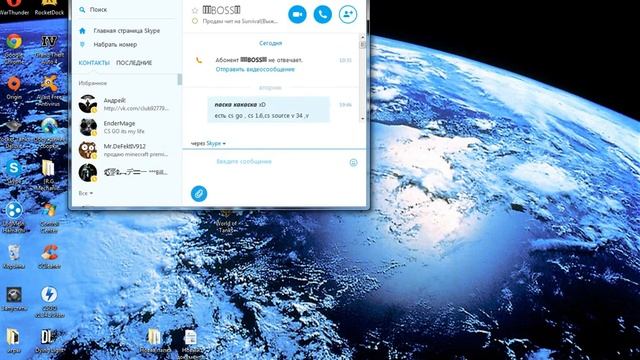640x360 pixels.
Task: Open Набрать номер dial pad
Action: pos(115,44)
